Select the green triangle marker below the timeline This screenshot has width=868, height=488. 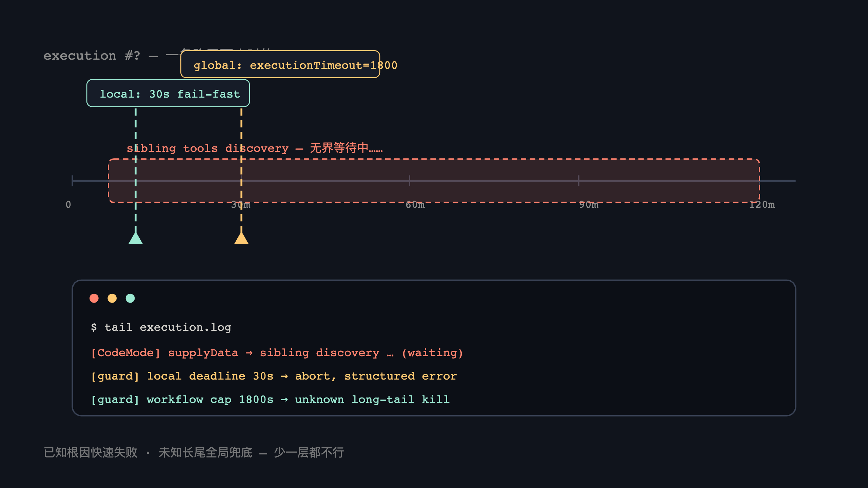136,238
